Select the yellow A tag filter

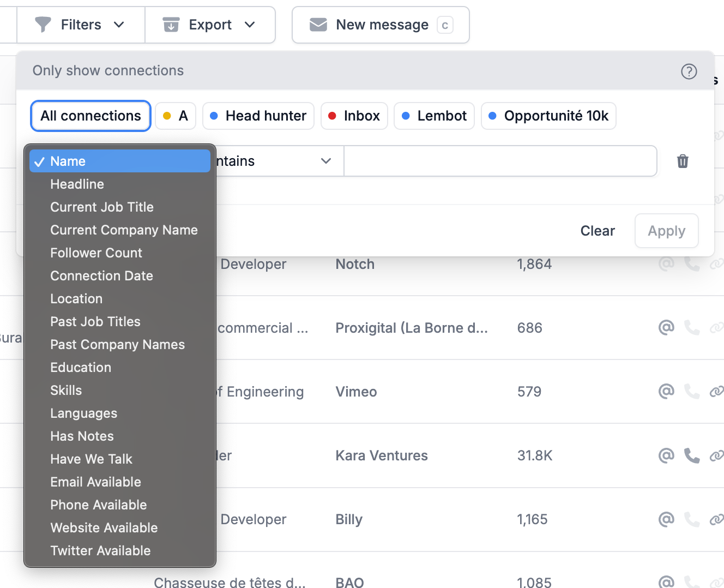click(x=176, y=116)
